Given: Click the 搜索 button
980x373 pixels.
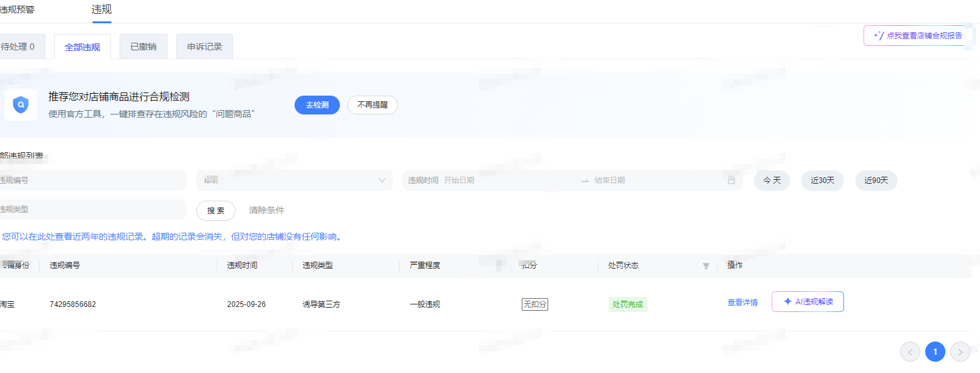Looking at the screenshot, I should [x=215, y=211].
